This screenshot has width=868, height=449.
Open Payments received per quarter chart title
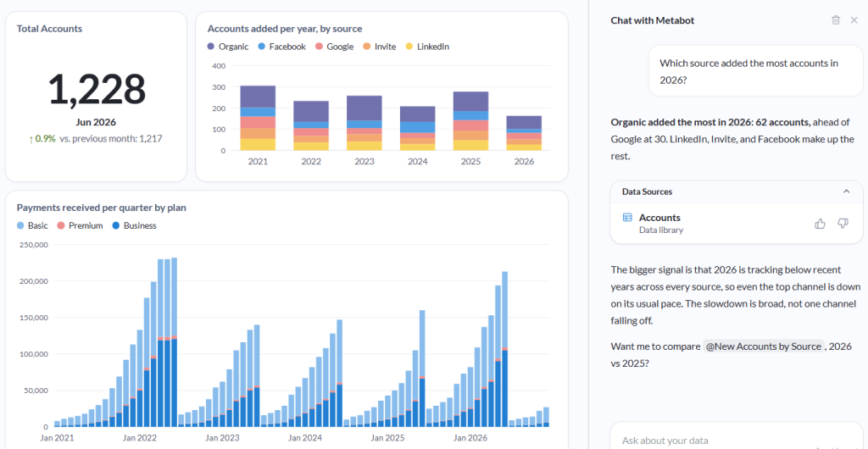[x=102, y=208]
